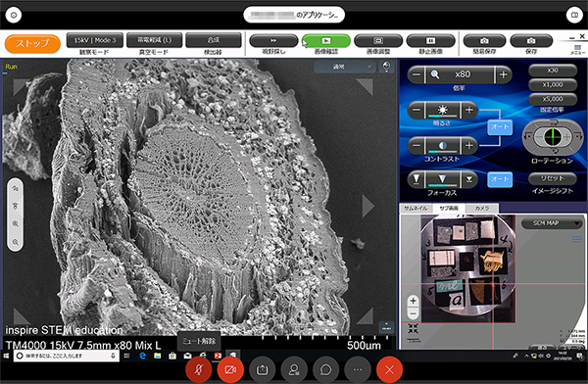
Task: Increase magnification with the plus button
Action: point(504,74)
